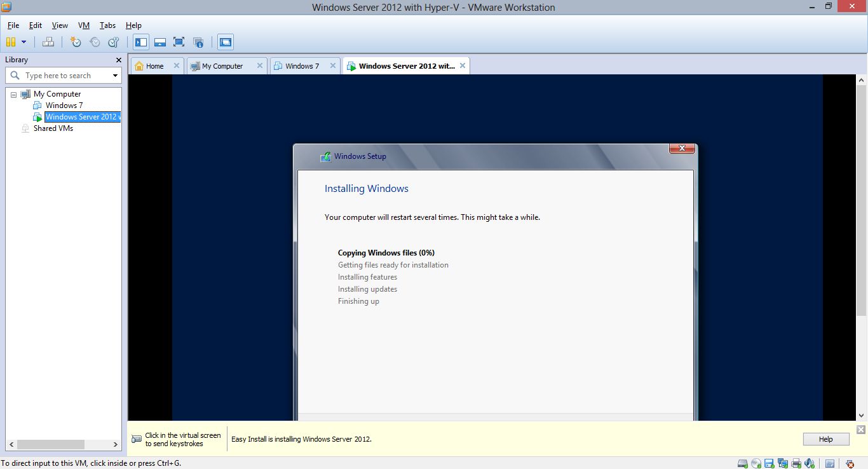
Task: Click the library horizontal scrollbar thumb
Action: click(x=50, y=445)
